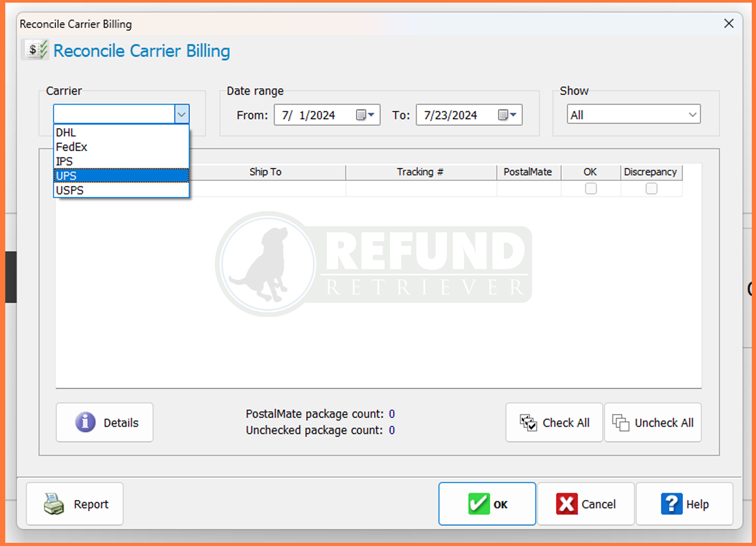Click the blue question mark Help icon
This screenshot has width=756, height=546.
[x=671, y=504]
